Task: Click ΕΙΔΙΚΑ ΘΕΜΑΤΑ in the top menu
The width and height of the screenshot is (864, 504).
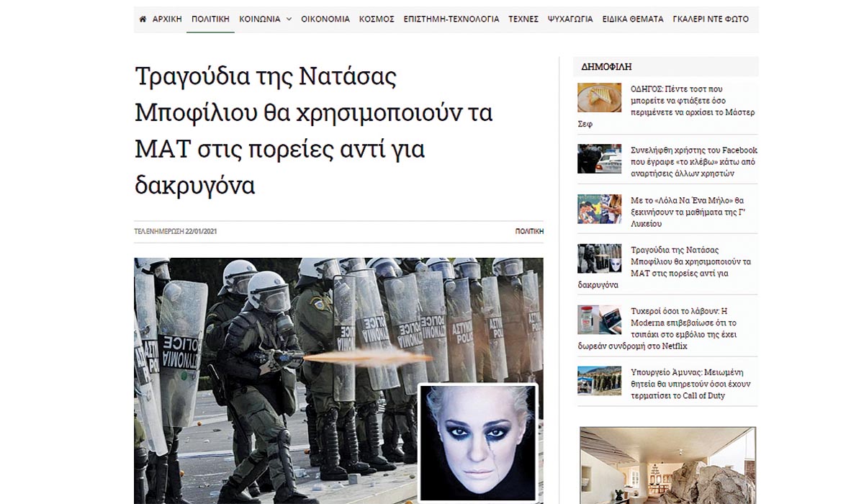Action: [633, 19]
